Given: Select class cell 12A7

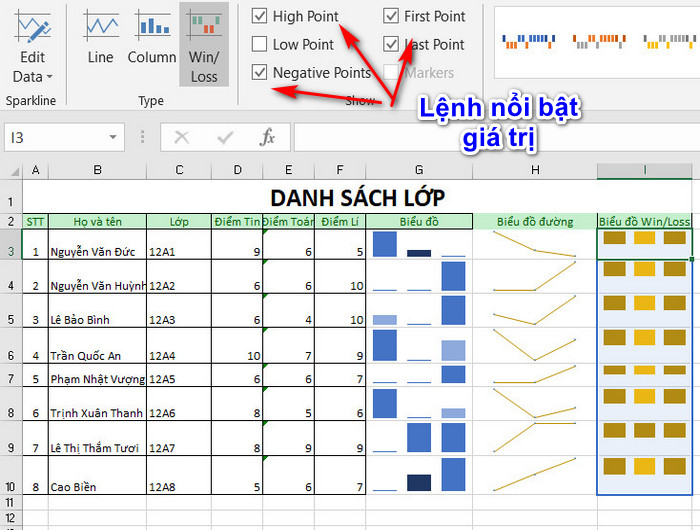Looking at the screenshot, I should click(179, 438).
